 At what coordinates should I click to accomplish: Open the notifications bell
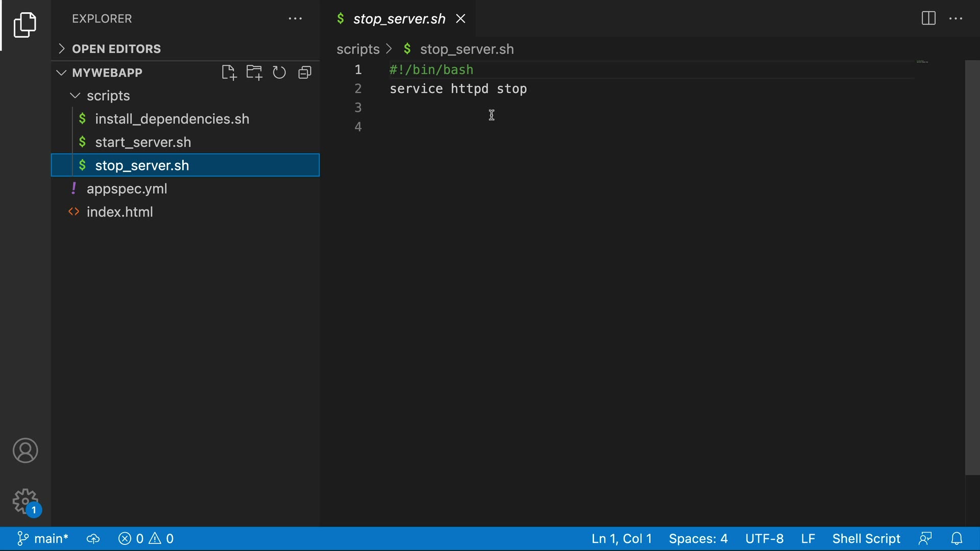click(957, 539)
